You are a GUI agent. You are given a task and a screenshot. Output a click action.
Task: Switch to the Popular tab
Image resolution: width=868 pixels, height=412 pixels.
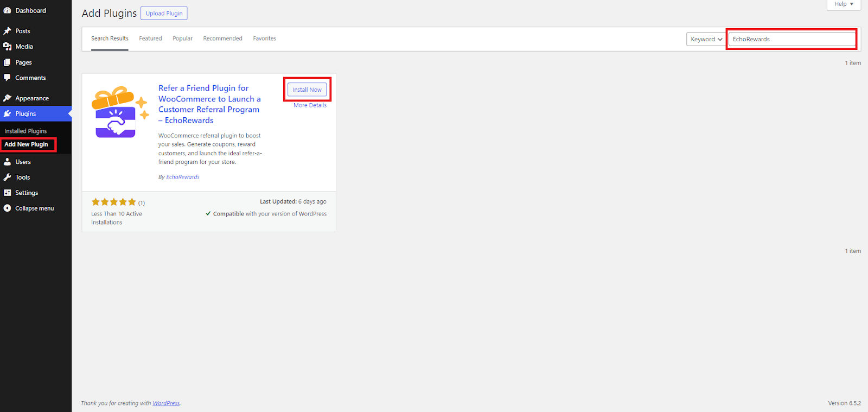(182, 39)
